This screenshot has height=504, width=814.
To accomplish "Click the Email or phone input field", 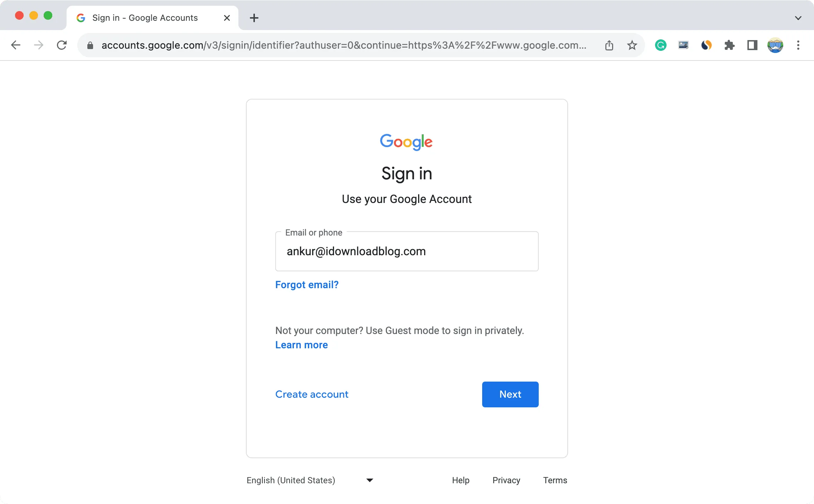I will click(x=406, y=251).
